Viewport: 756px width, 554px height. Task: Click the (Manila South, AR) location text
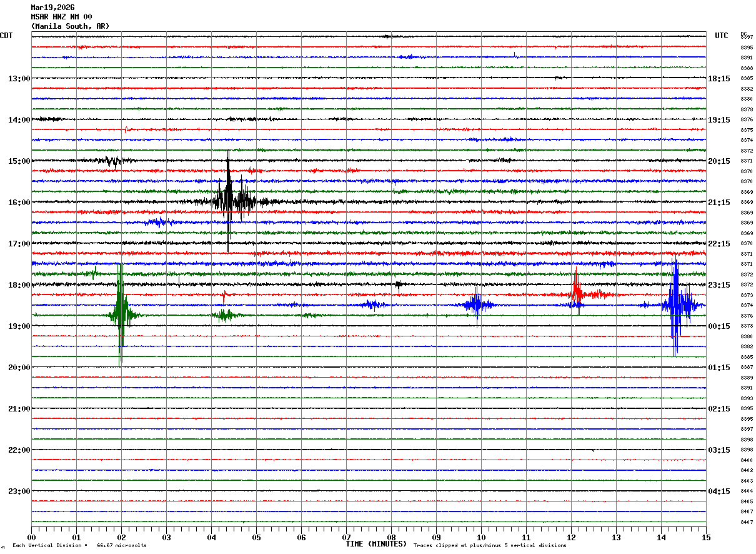(70, 26)
